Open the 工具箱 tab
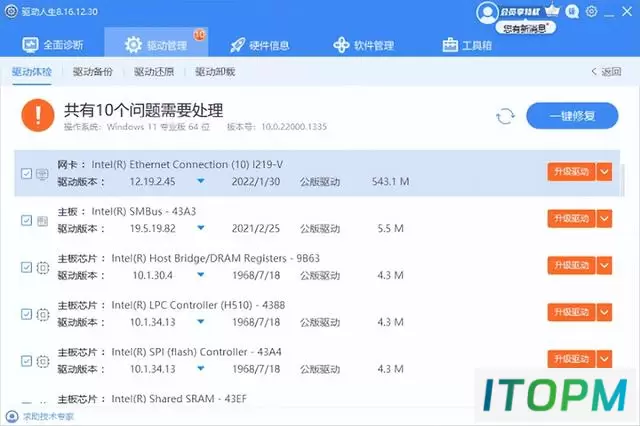640x426 pixels. 467,45
